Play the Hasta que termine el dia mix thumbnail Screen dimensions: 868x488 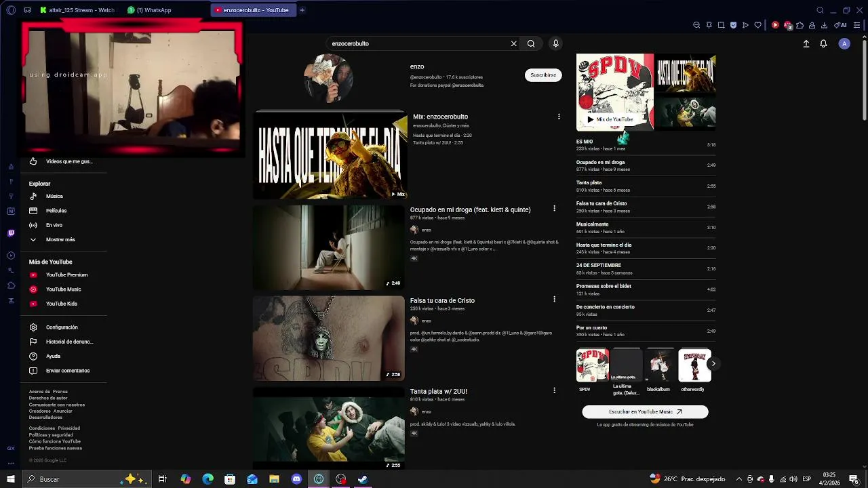tap(330, 155)
